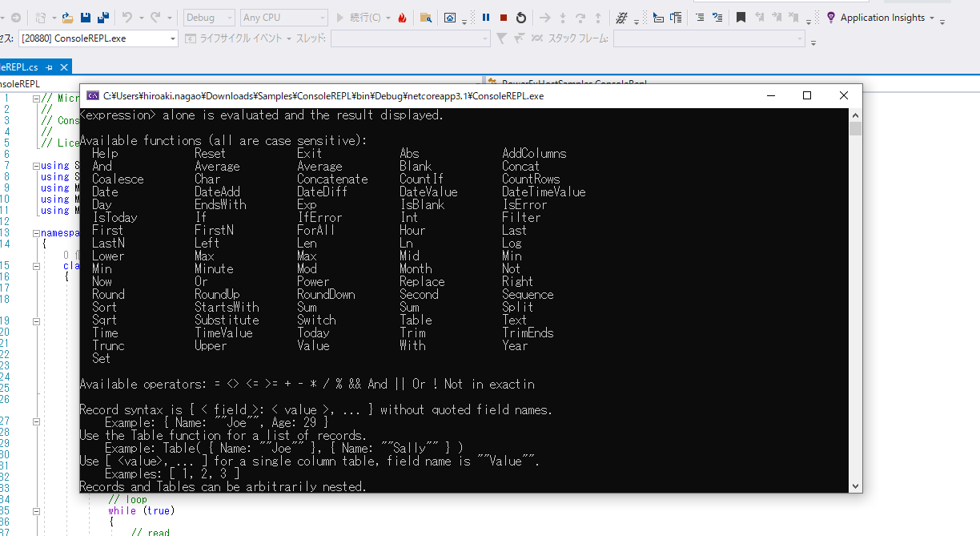Open the スレッド thread combo box

(x=411, y=38)
